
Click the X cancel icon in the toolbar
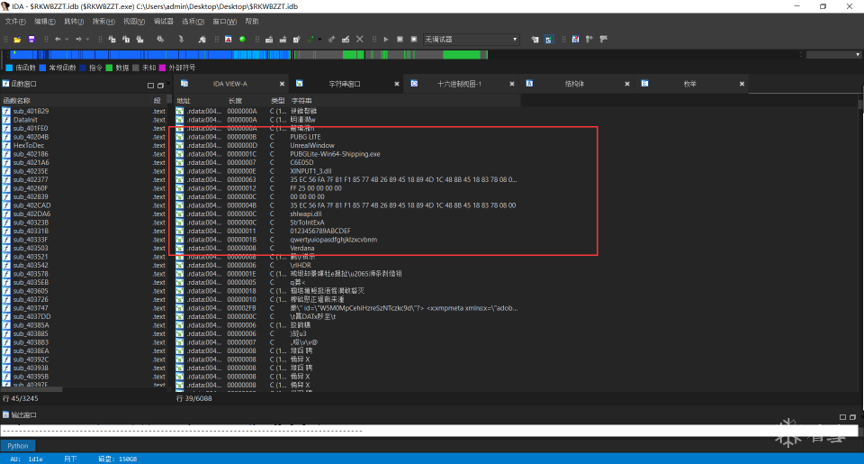(x=360, y=40)
